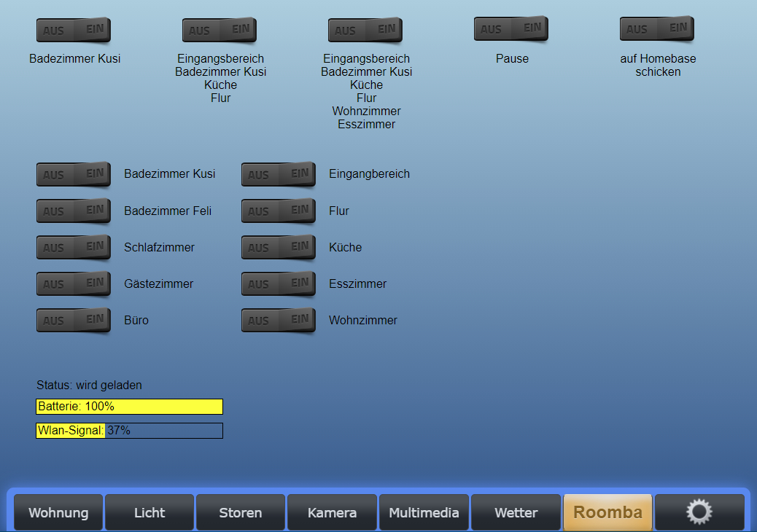This screenshot has width=757, height=532.
Task: Toggle the Gästezimmer switch
Action: coord(74,283)
